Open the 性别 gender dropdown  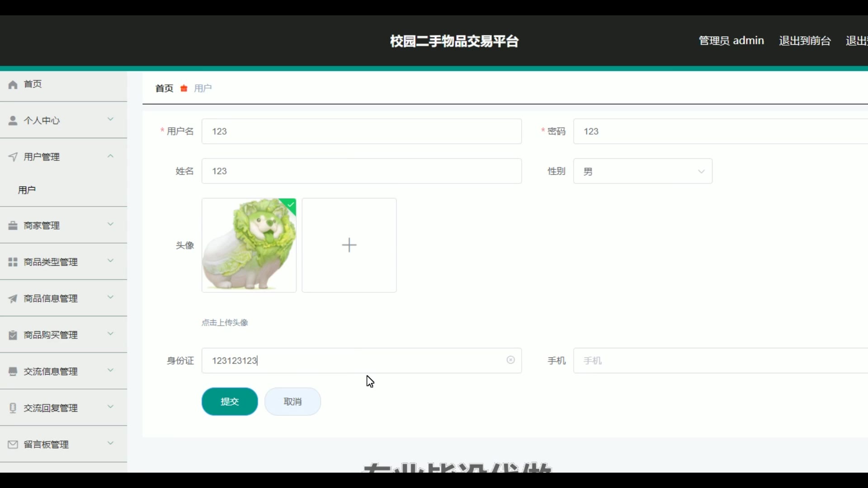[642, 171]
